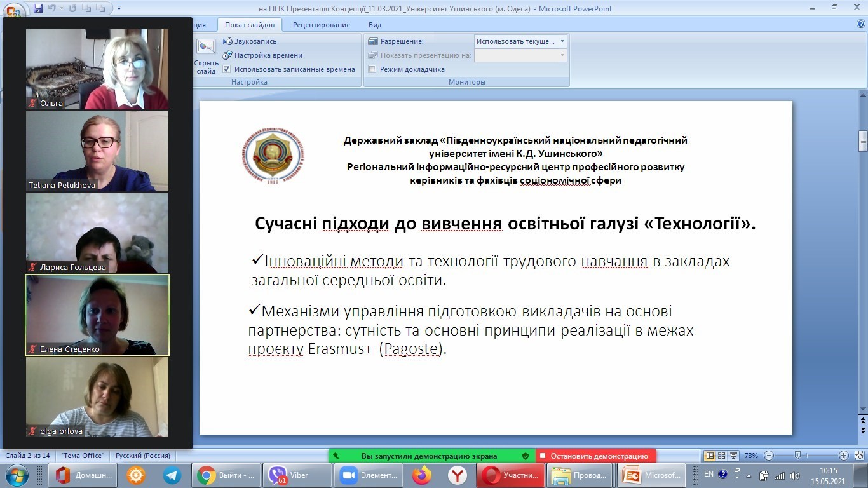Screen dimensions: 868x488
Task: Open the orange ship-wheel taskbar app
Action: tap(136, 475)
